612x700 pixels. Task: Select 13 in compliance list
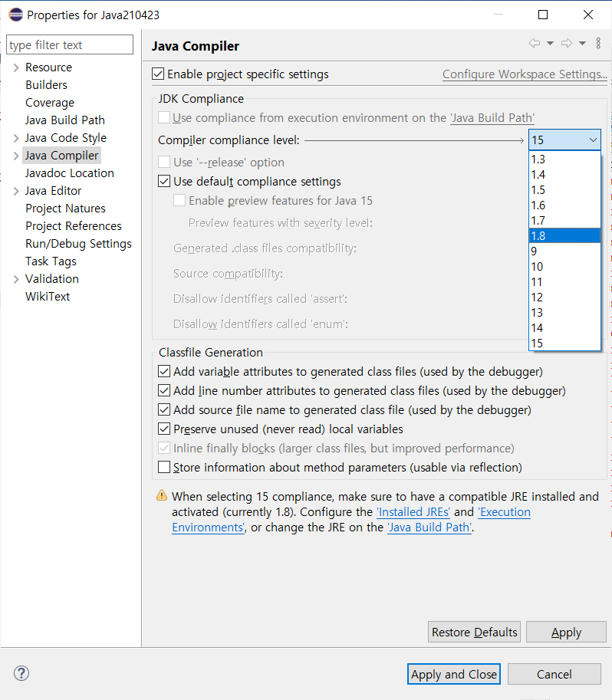click(564, 313)
